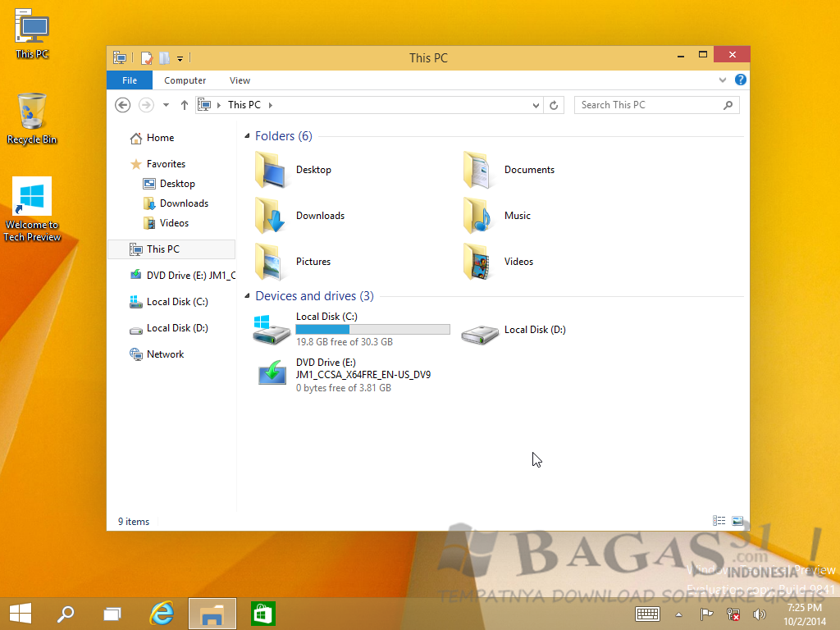Select Local Disk (D:) drive icon
Viewport: 840px width, 630px height.
tap(480, 334)
